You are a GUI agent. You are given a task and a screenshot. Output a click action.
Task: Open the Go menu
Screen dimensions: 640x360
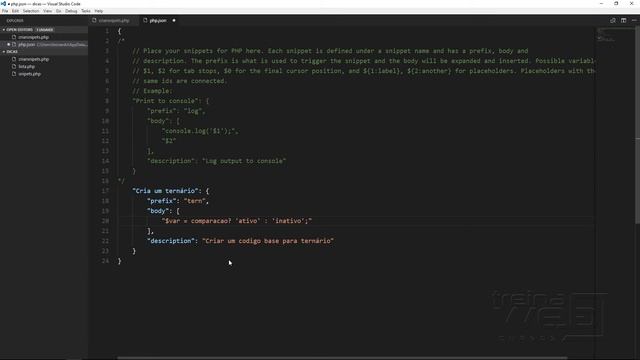point(59,11)
